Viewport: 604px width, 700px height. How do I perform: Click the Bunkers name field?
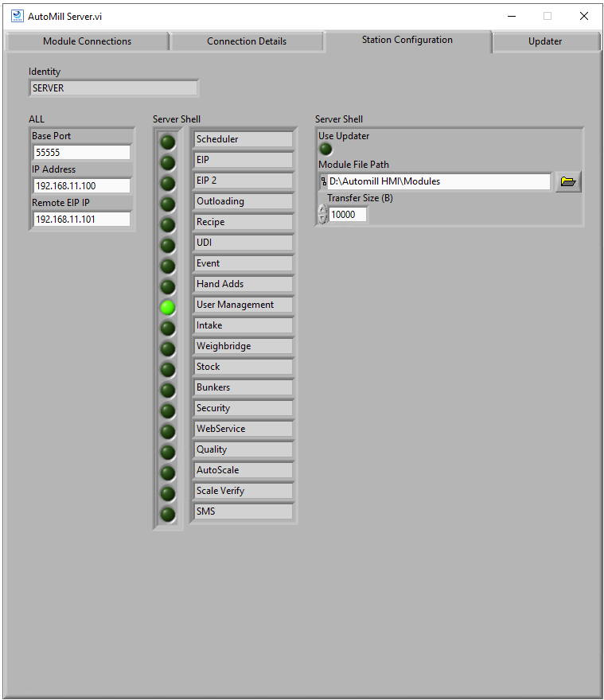point(244,387)
